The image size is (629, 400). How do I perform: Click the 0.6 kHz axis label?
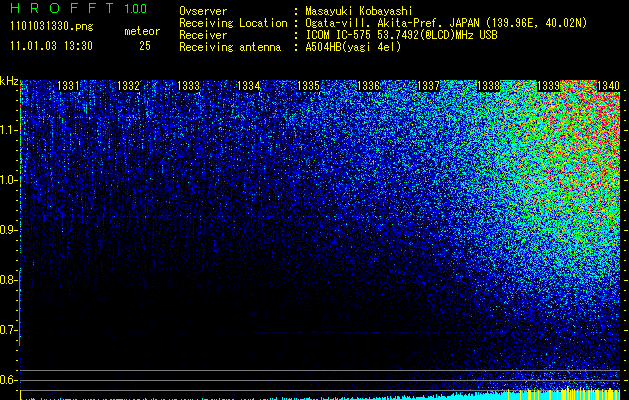9,380
